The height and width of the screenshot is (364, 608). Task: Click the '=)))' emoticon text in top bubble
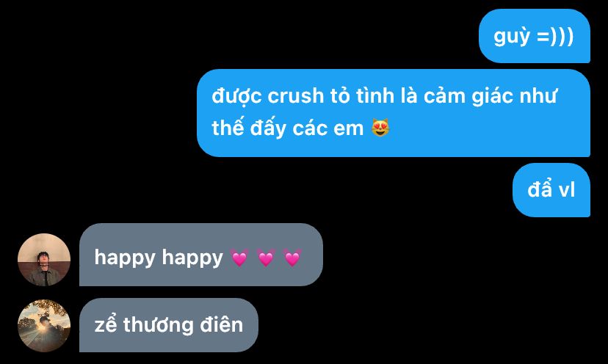pos(555,37)
